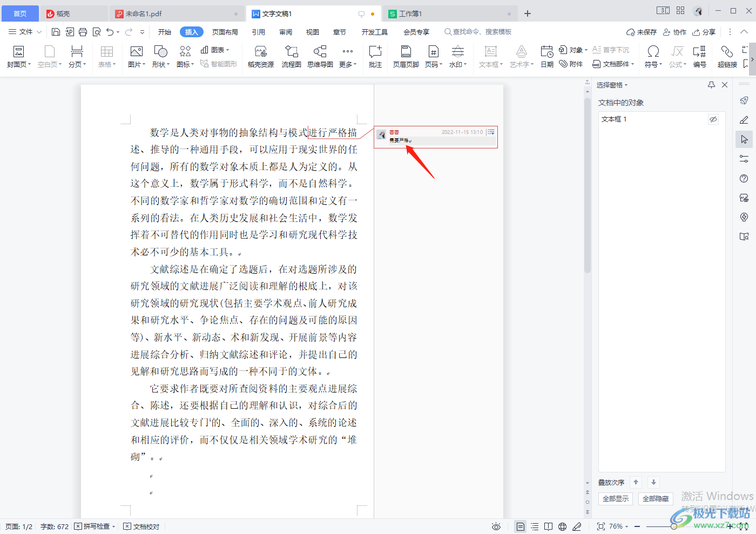Switch to the 开始 ribbon tab
The width and height of the screenshot is (756, 534).
point(165,32)
